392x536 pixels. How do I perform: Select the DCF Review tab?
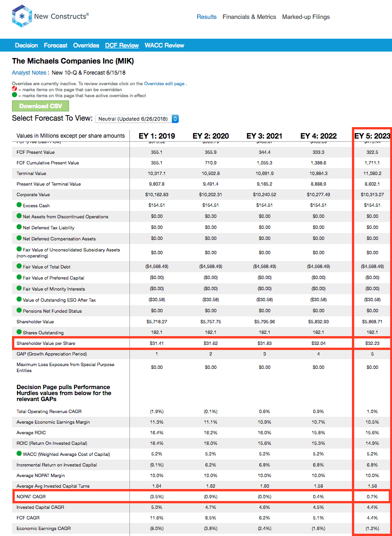coord(122,46)
